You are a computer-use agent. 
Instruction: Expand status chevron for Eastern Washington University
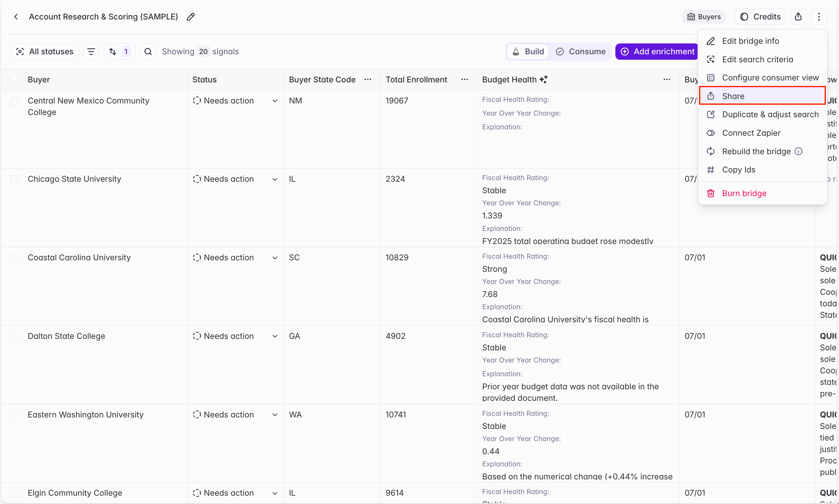(275, 415)
